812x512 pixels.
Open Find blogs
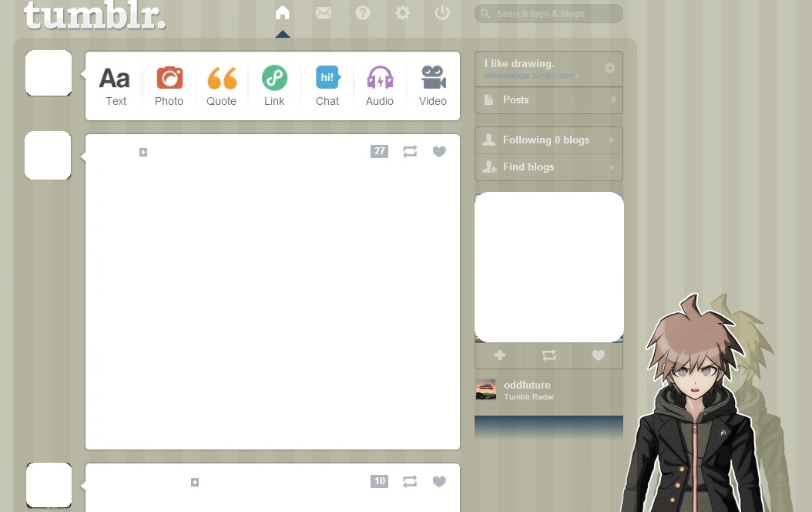pyautogui.click(x=549, y=167)
